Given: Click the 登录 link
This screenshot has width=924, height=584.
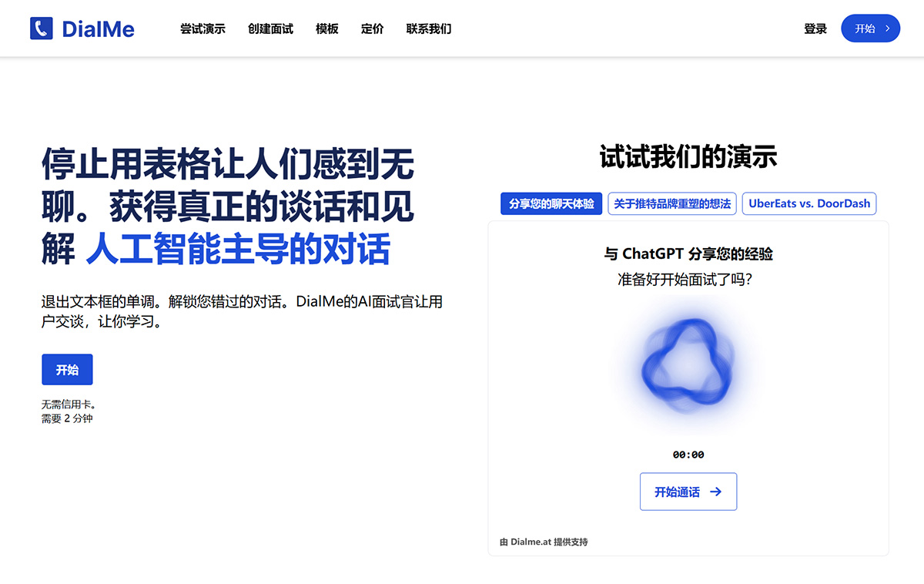Looking at the screenshot, I should [815, 29].
